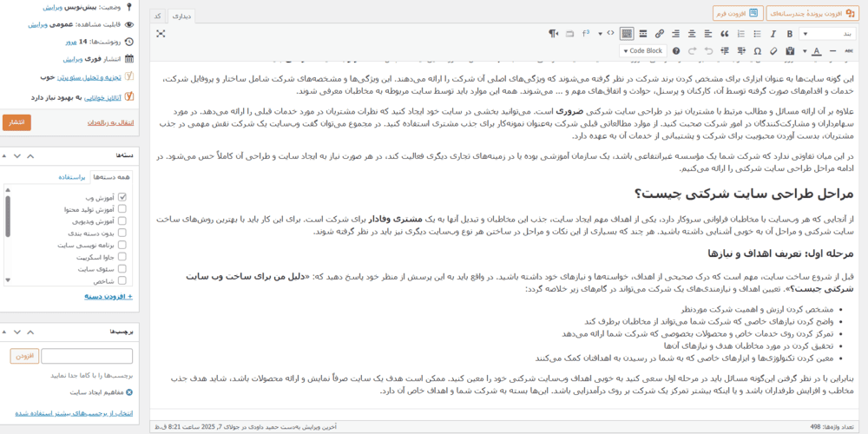Check شاخص category
This screenshot has height=434, width=868.
click(122, 280)
